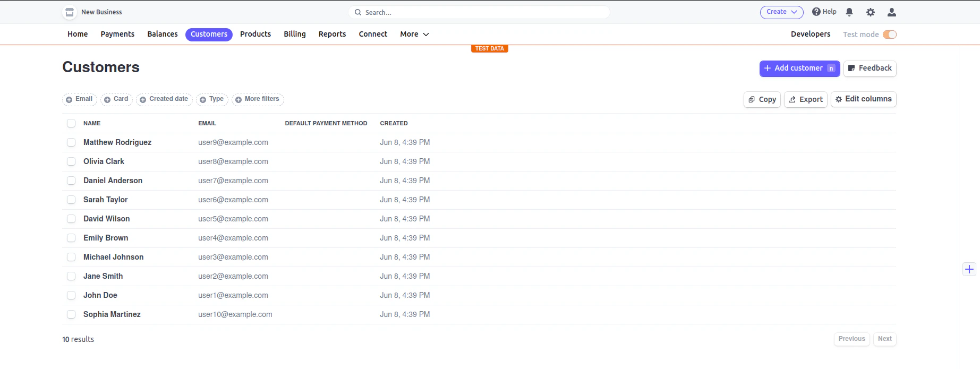The width and height of the screenshot is (980, 369).
Task: Select Daniel Anderson row checkbox
Action: pyautogui.click(x=71, y=181)
